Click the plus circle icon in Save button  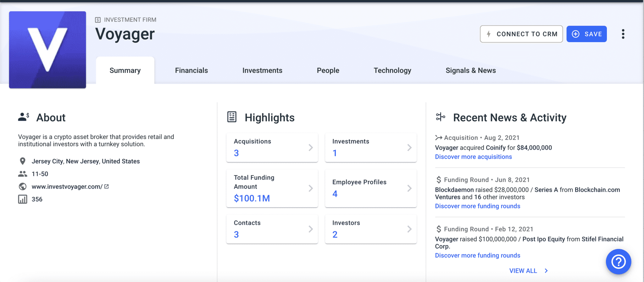click(575, 34)
